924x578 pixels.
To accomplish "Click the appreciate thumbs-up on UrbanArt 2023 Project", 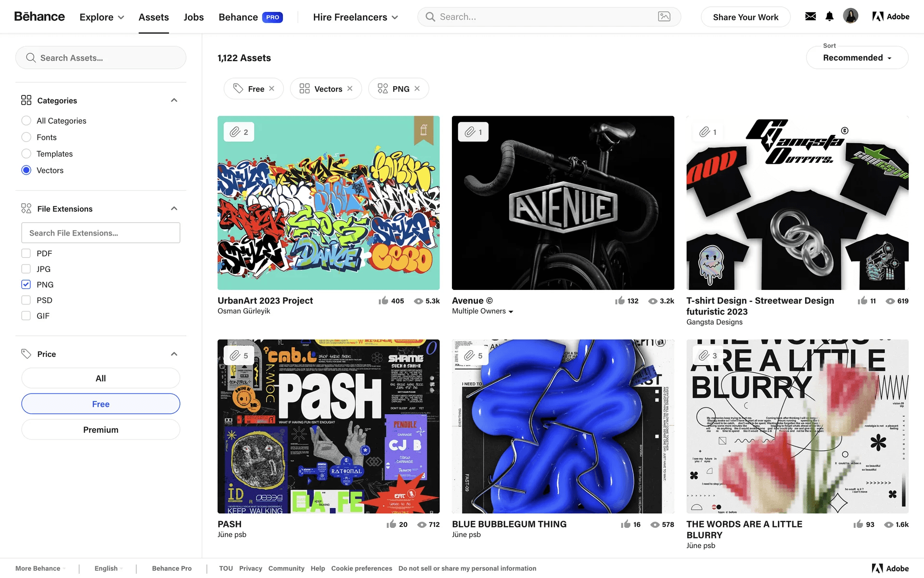I will click(x=384, y=301).
